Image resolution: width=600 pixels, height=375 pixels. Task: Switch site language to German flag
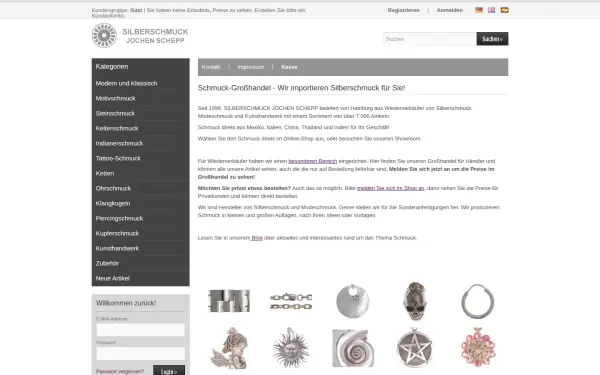click(479, 10)
